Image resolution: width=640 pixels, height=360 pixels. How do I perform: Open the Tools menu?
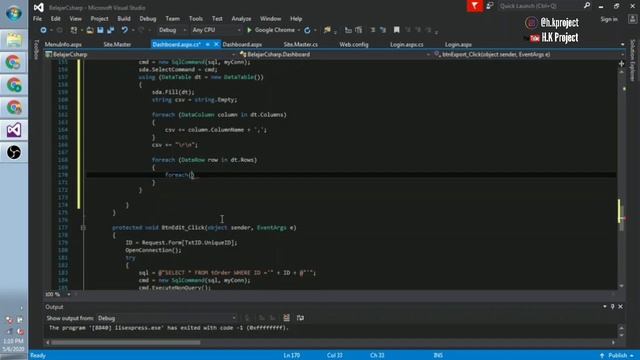click(196, 19)
